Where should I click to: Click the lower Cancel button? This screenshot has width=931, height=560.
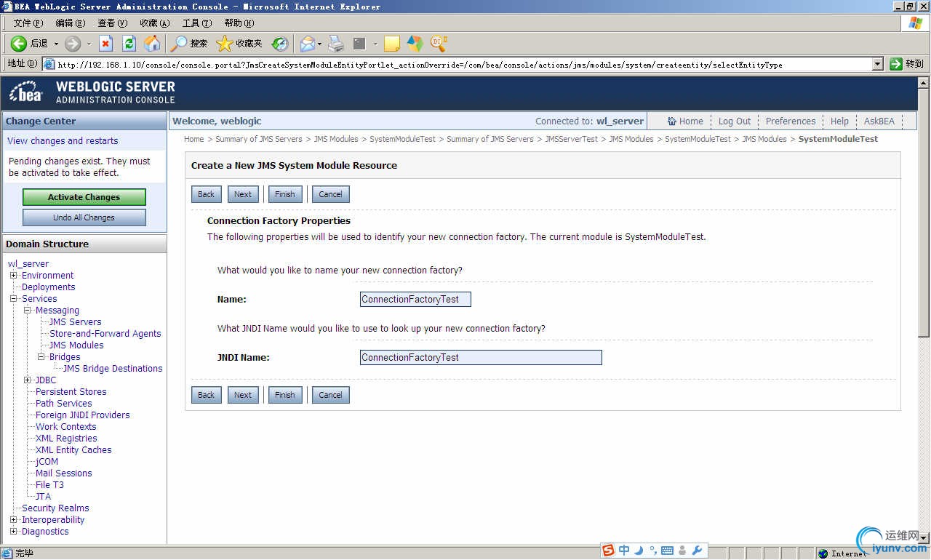[330, 395]
